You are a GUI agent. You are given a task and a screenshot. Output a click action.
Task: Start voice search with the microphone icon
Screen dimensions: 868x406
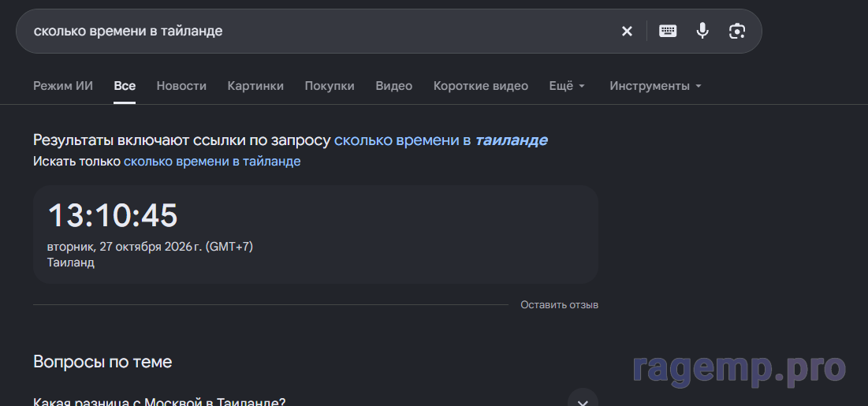[x=702, y=31]
